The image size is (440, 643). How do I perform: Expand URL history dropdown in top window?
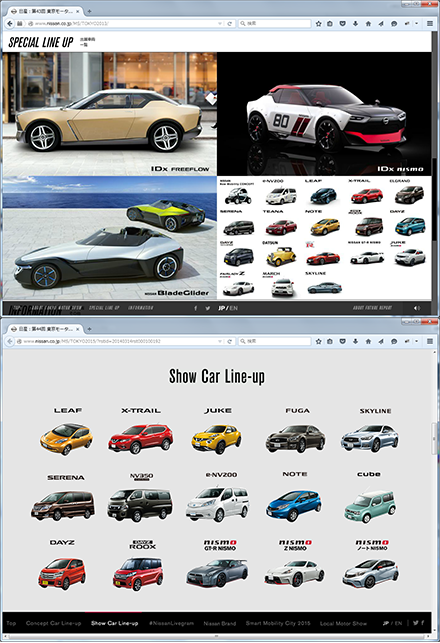[220, 24]
